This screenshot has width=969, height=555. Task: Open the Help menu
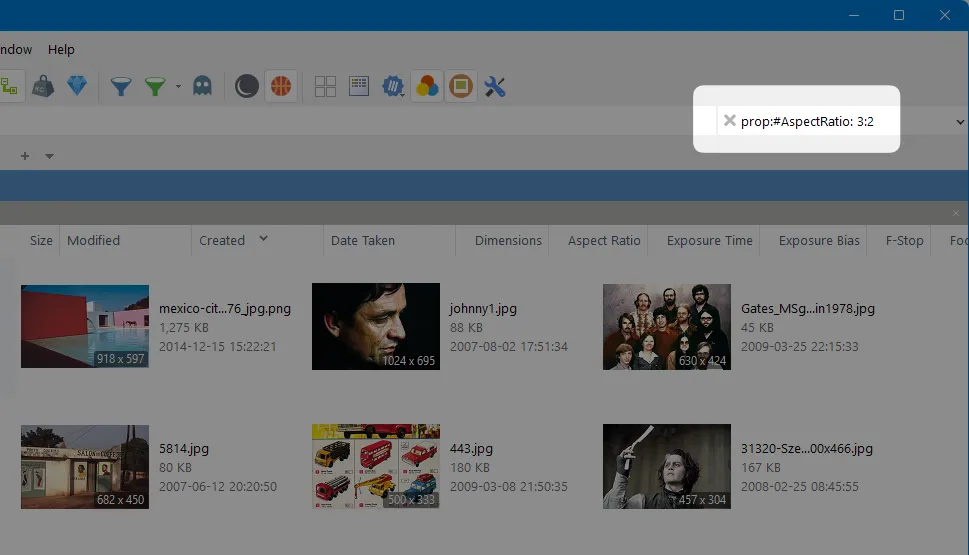[x=61, y=49]
